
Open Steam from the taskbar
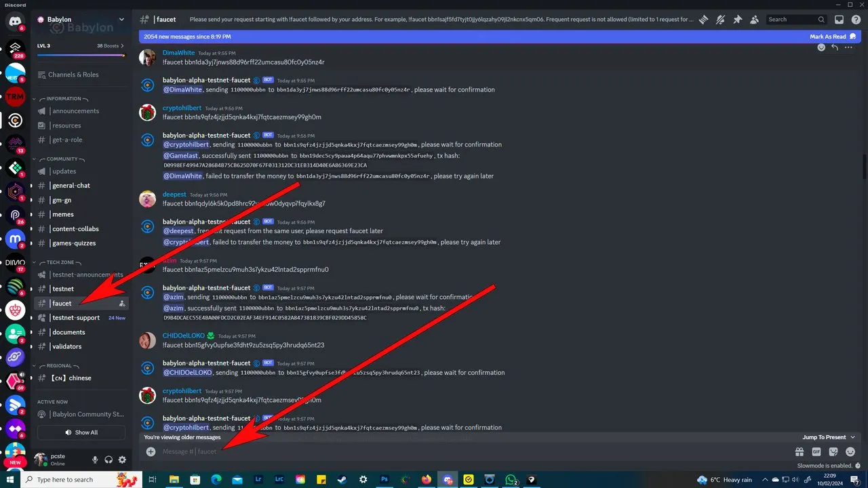click(x=342, y=480)
